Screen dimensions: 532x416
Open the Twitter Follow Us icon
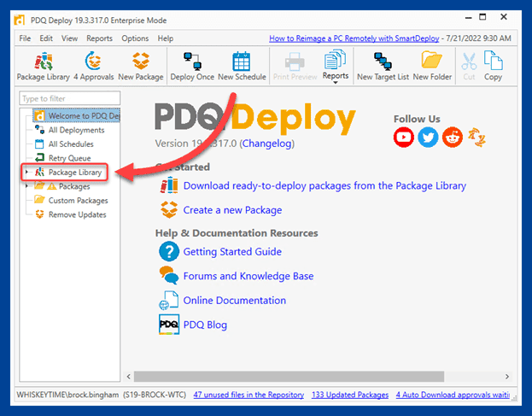pos(428,138)
